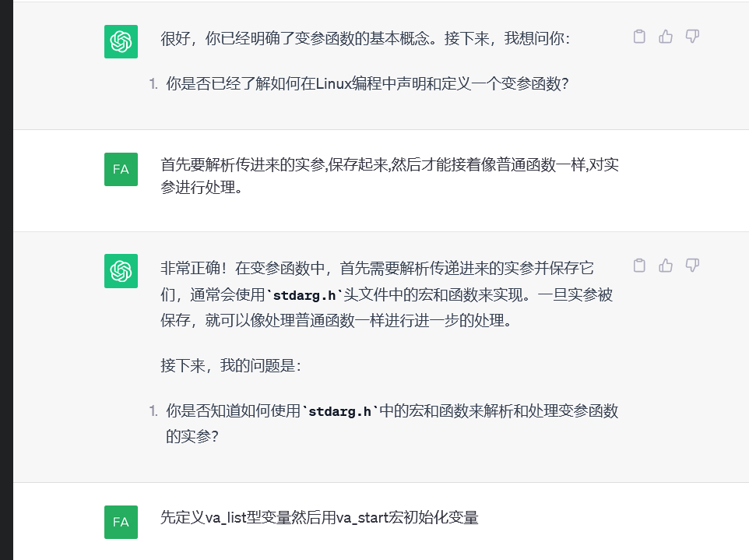Dislike the reply starting with 非常正确

pos(692,266)
